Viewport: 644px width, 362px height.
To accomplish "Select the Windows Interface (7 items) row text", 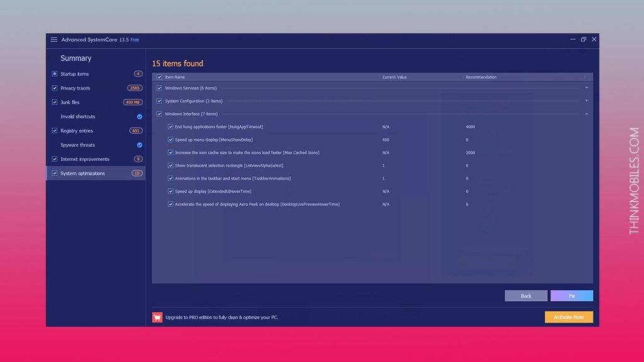I will click(x=191, y=114).
